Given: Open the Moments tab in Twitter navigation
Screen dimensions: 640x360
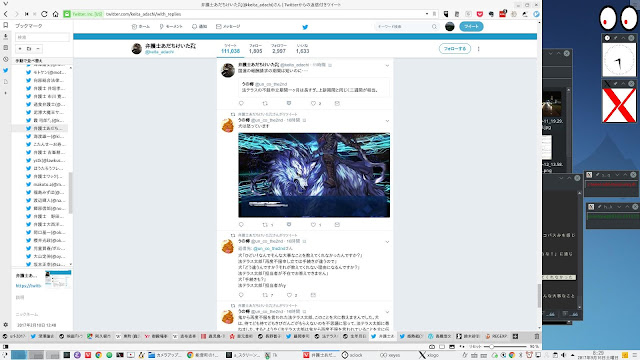Looking at the screenshot, I should 171,27.
